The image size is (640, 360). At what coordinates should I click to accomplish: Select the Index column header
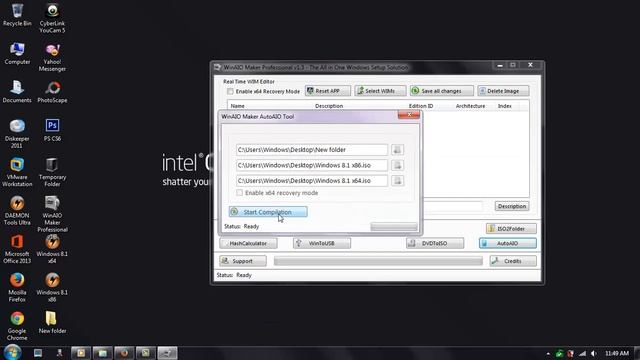pyautogui.click(x=504, y=106)
